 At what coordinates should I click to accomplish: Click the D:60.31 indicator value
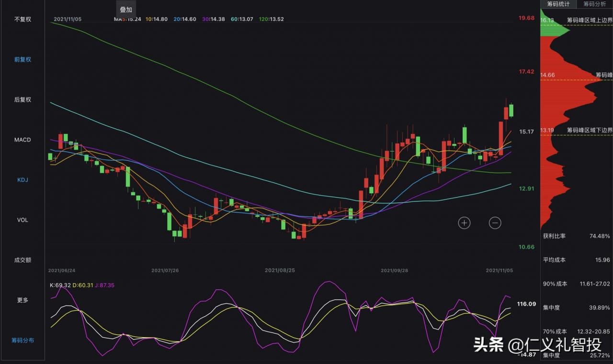coord(84,285)
